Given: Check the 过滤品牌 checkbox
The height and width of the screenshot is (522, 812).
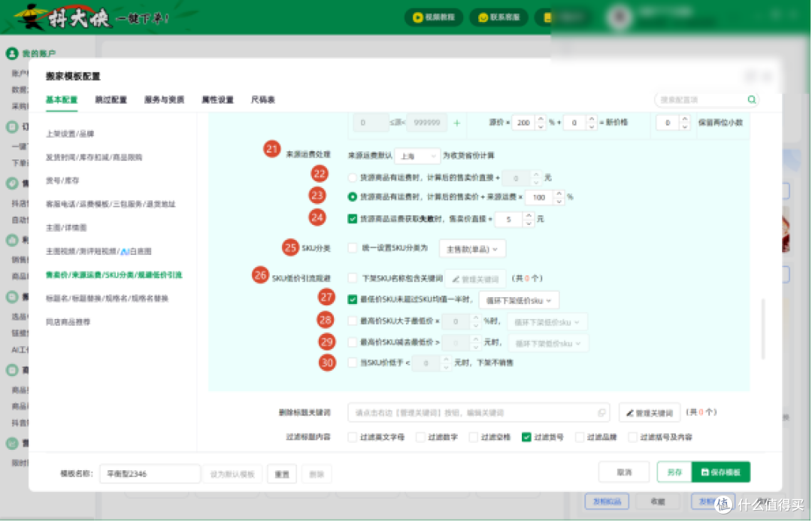Looking at the screenshot, I should (x=580, y=437).
